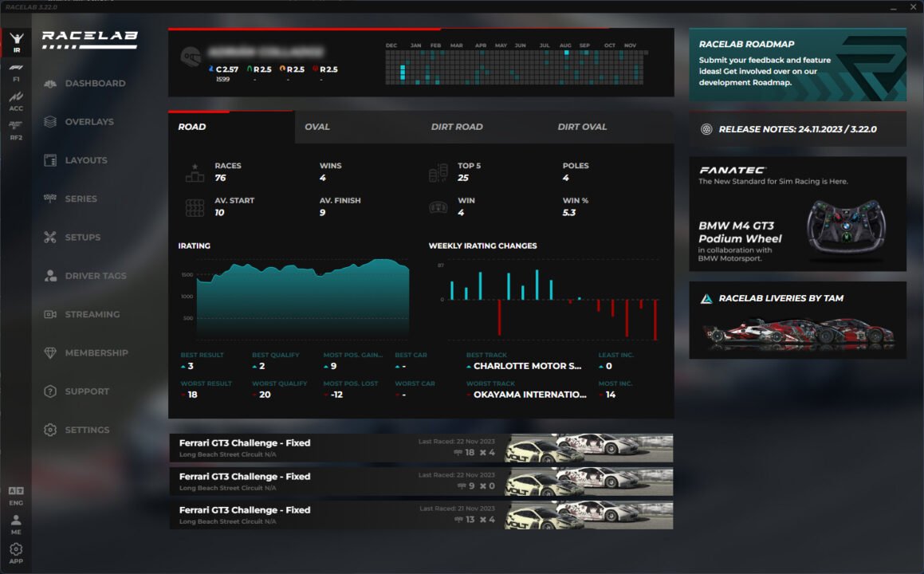
Task: Click the Series flags icon
Action: click(50, 199)
